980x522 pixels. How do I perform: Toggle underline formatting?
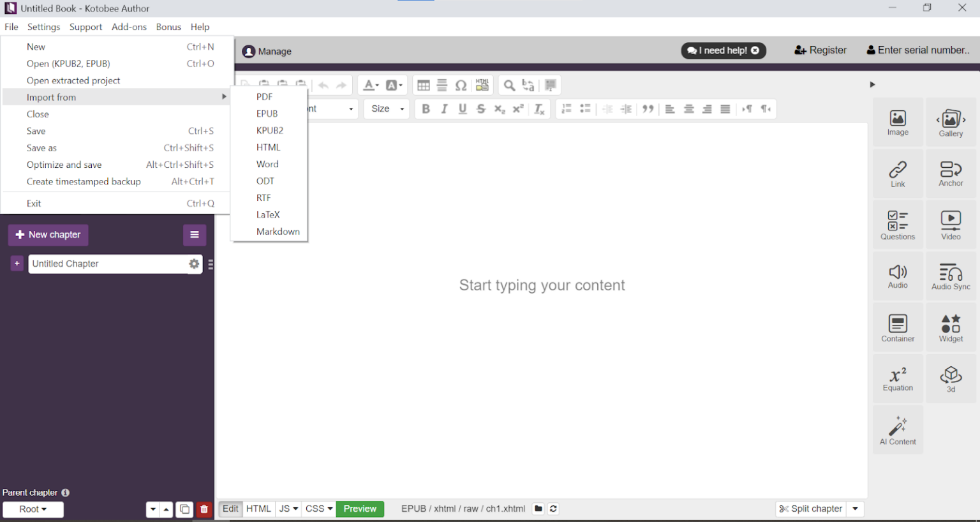tap(463, 109)
